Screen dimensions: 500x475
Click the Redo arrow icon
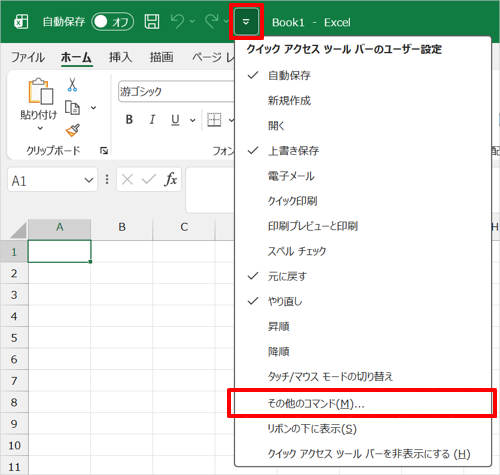(x=212, y=21)
